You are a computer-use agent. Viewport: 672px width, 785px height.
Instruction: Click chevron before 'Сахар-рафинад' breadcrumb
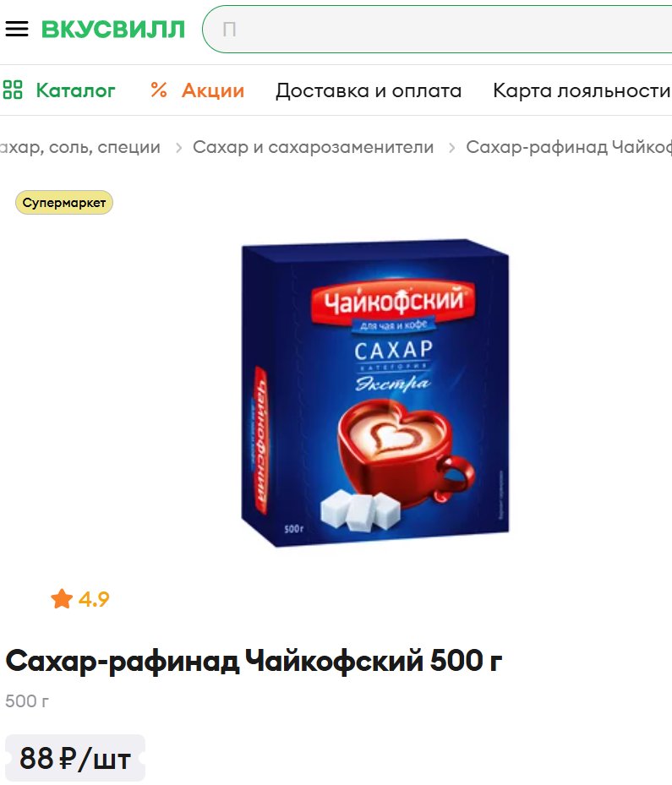click(451, 148)
